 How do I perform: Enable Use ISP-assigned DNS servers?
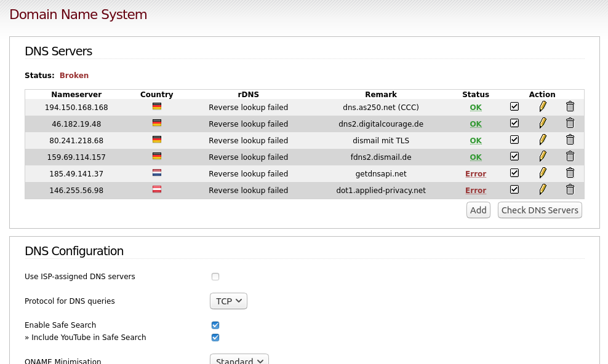(215, 277)
